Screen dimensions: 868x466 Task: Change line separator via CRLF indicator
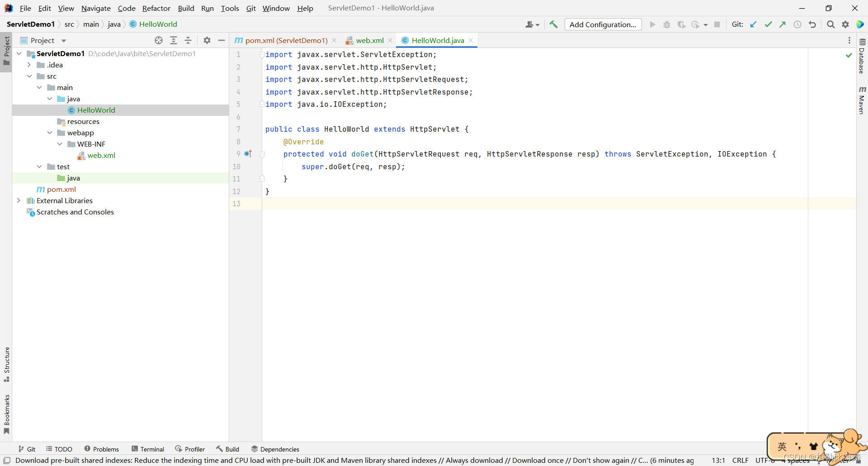pyautogui.click(x=741, y=461)
